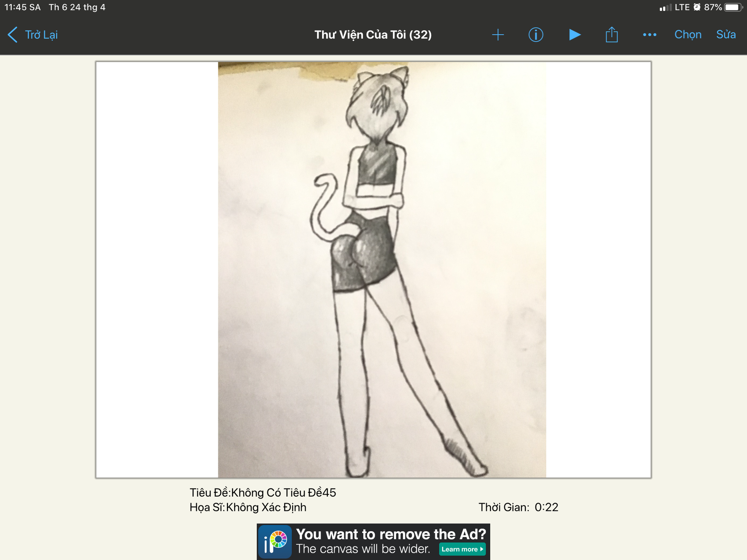Tap the Thư Viện Của Tôi title
This screenshot has height=560, width=747.
click(x=373, y=35)
